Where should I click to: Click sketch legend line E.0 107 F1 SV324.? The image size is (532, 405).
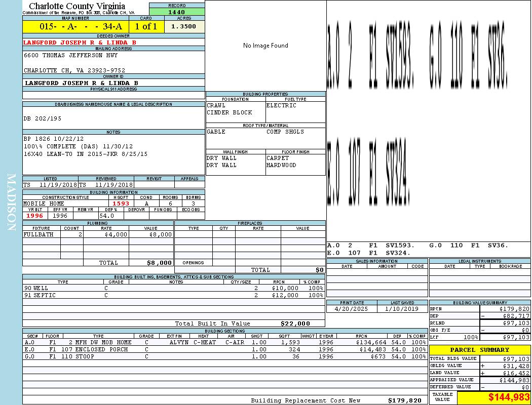pyautogui.click(x=369, y=253)
